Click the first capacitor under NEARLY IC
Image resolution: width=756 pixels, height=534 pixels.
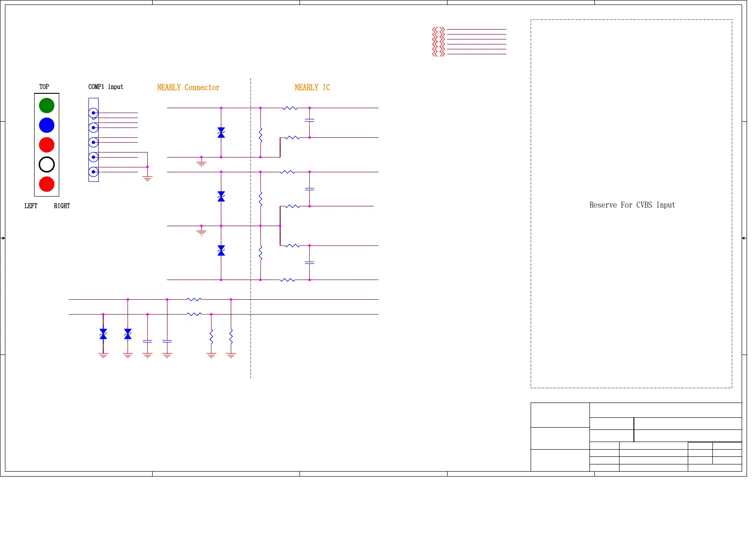point(309,120)
